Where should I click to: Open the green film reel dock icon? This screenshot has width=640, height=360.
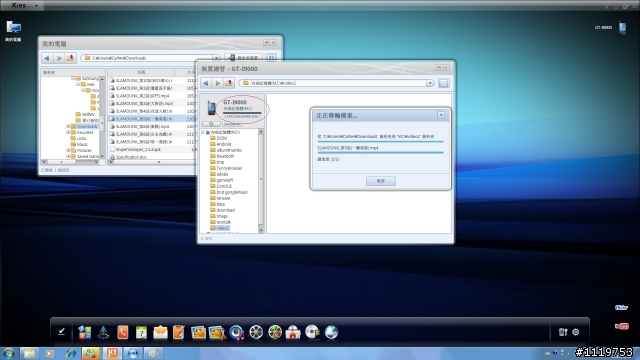pyautogui.click(x=275, y=332)
